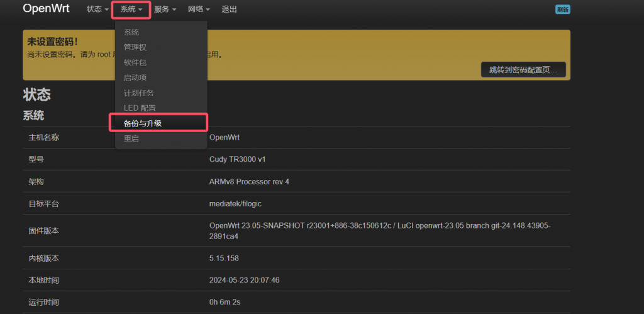Click the 型号 row label
Viewport: 644px width, 314px height.
point(36,159)
